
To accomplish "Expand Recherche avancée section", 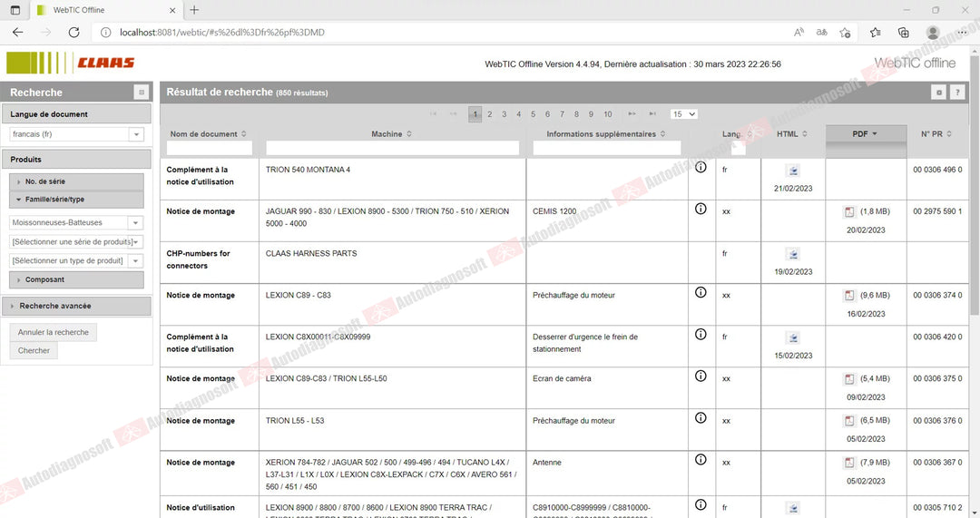I will coord(76,307).
